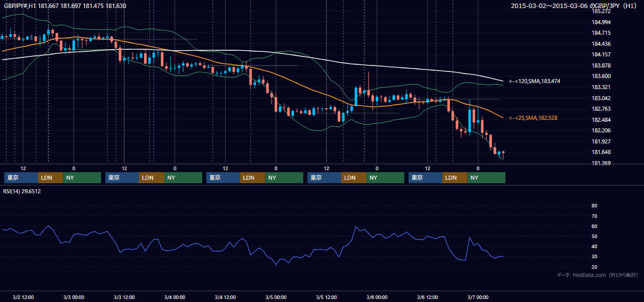This screenshot has height=302, width=644.
Task: Click the 3/4 12:00 date axis label
Action: (x=225, y=297)
